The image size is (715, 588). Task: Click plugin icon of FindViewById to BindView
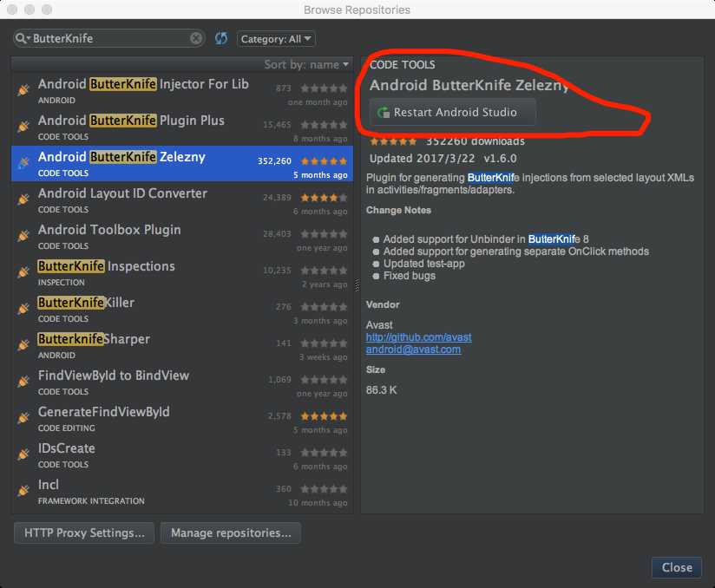[x=23, y=382]
